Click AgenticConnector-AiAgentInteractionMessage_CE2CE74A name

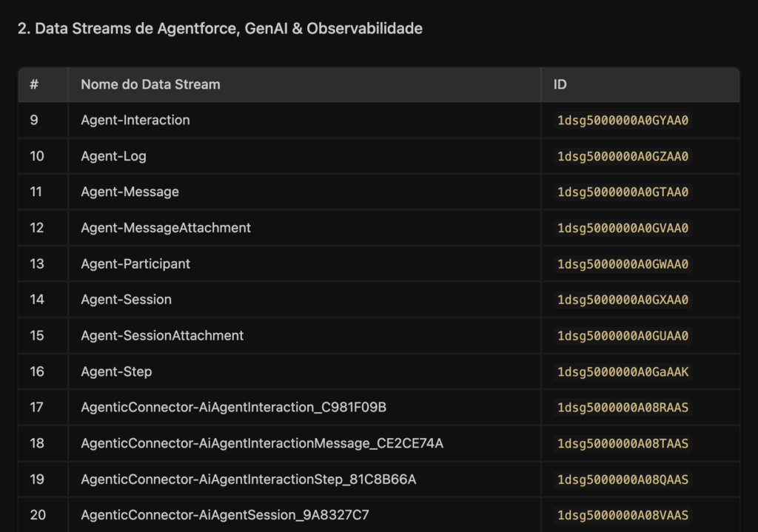pyautogui.click(x=262, y=443)
